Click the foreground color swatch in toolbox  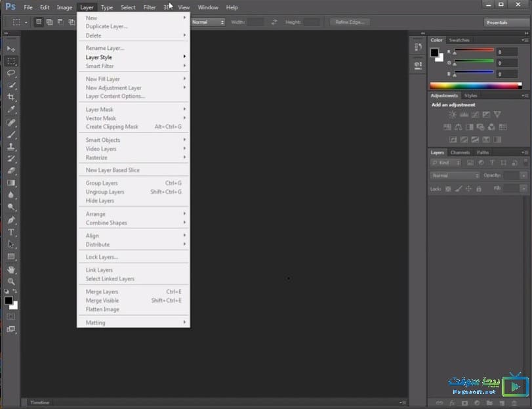(8, 300)
